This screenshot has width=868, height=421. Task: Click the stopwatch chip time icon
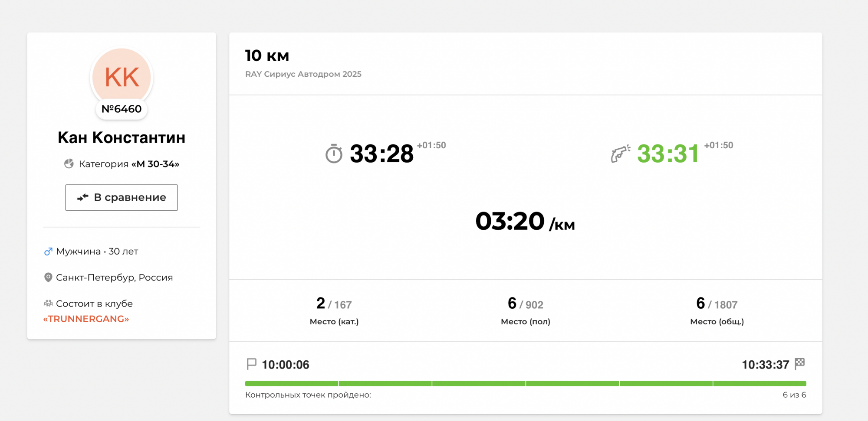pos(334,154)
